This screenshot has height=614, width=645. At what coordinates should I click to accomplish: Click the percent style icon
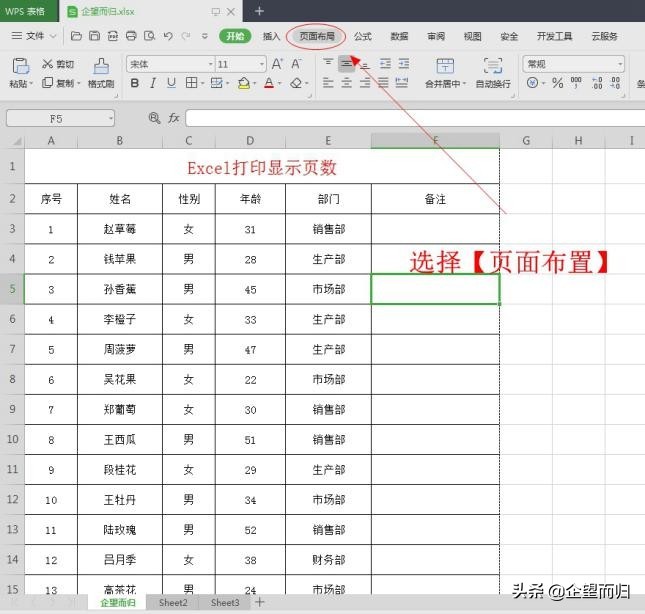[x=557, y=83]
